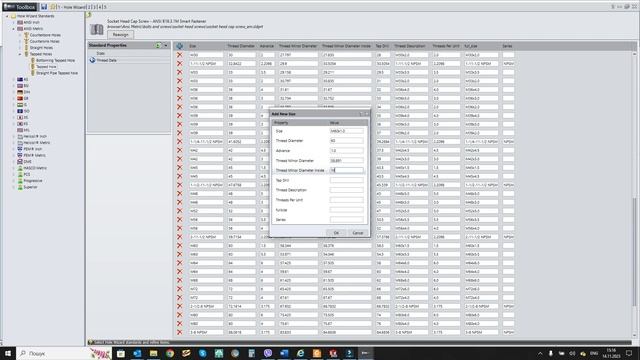This screenshot has height=360, width=640.
Task: Click the JIS standard flag icon
Action: tap(20, 118)
